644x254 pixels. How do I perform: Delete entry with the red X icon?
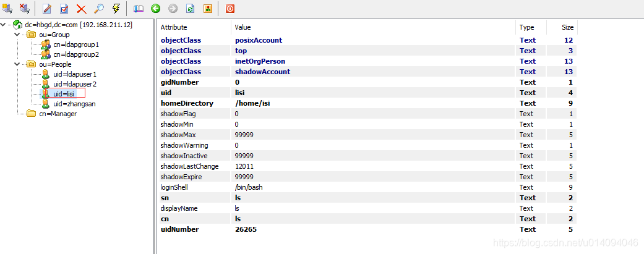tap(81, 8)
